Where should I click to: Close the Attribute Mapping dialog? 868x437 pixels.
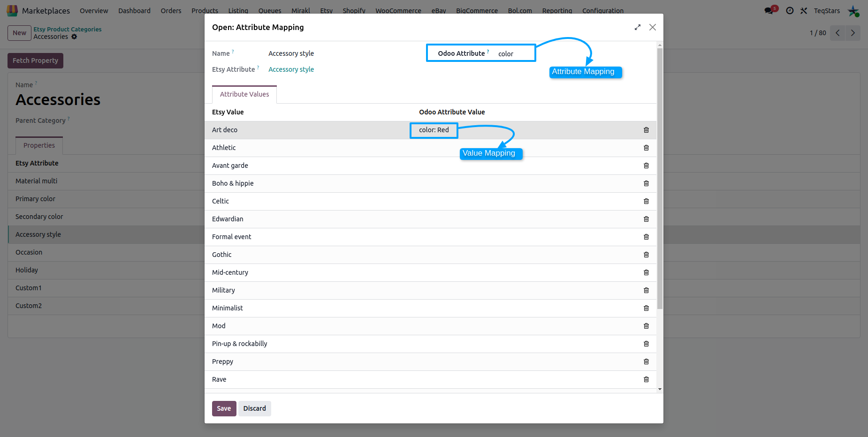click(x=653, y=27)
